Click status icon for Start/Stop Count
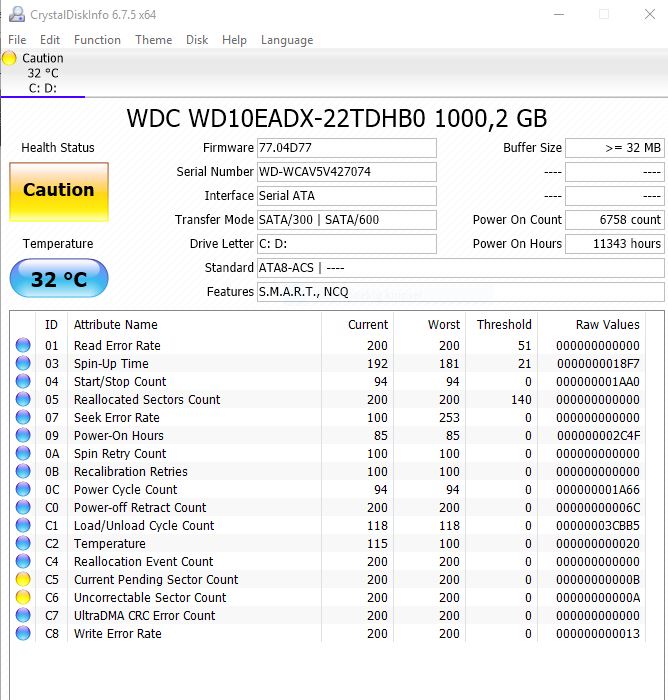 23,381
